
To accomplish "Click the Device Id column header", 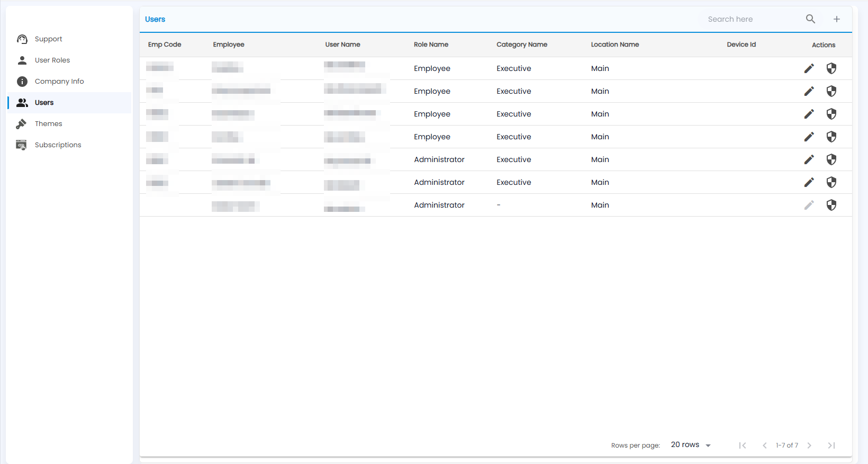I will click(x=741, y=44).
